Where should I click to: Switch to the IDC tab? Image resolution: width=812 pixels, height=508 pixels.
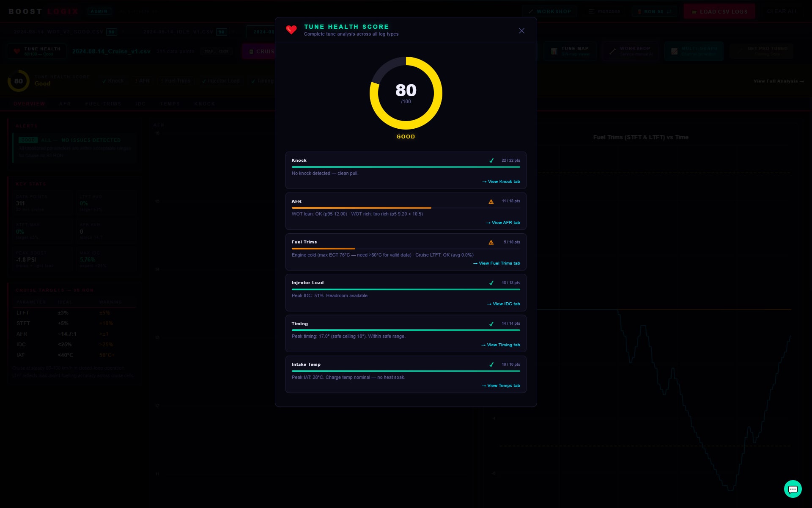point(140,104)
